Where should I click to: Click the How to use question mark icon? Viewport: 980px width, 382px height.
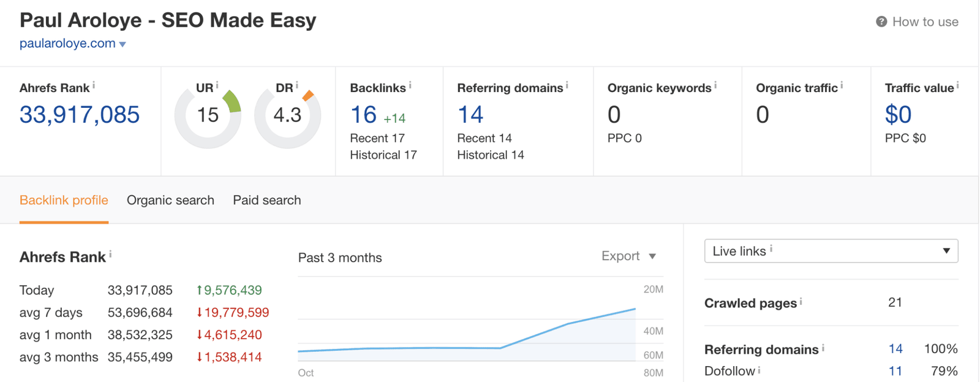pyautogui.click(x=881, y=22)
